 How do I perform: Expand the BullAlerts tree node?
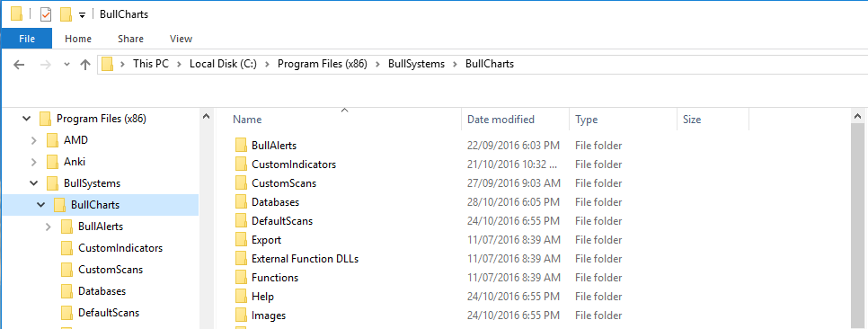pyautogui.click(x=49, y=227)
